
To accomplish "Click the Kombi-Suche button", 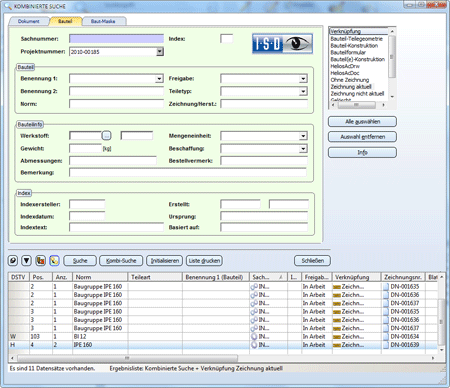I will pyautogui.click(x=121, y=261).
